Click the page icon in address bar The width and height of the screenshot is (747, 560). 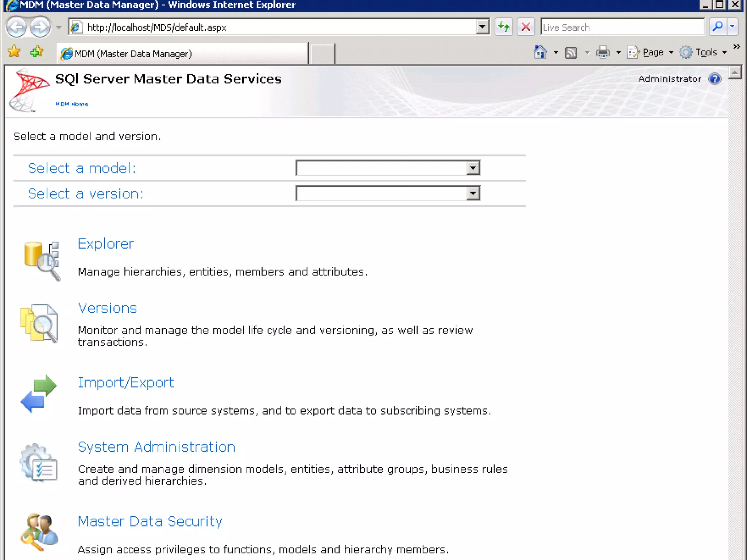76,27
